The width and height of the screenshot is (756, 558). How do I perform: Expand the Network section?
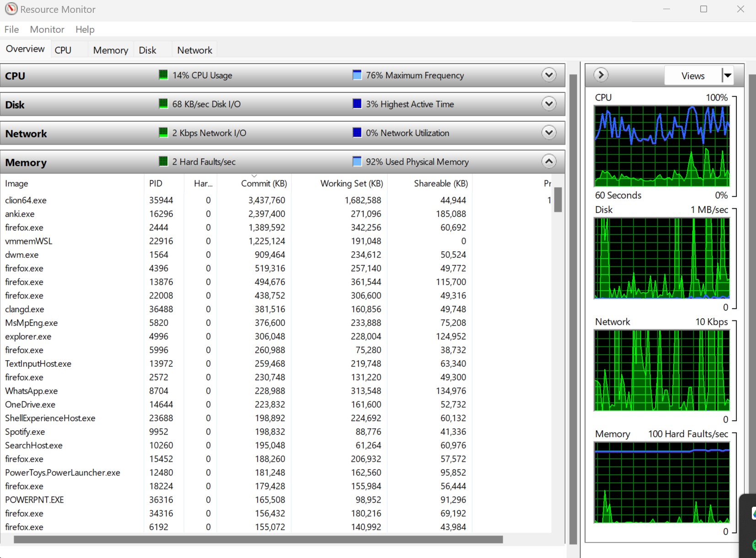point(549,132)
